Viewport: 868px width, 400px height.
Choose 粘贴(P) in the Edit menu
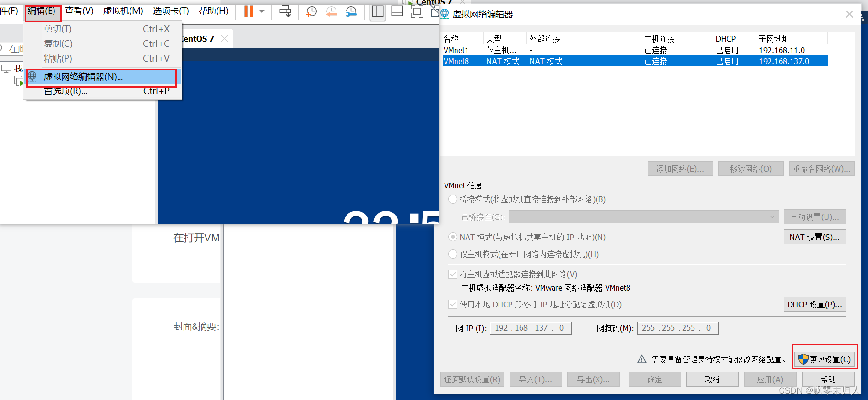pyautogui.click(x=102, y=58)
